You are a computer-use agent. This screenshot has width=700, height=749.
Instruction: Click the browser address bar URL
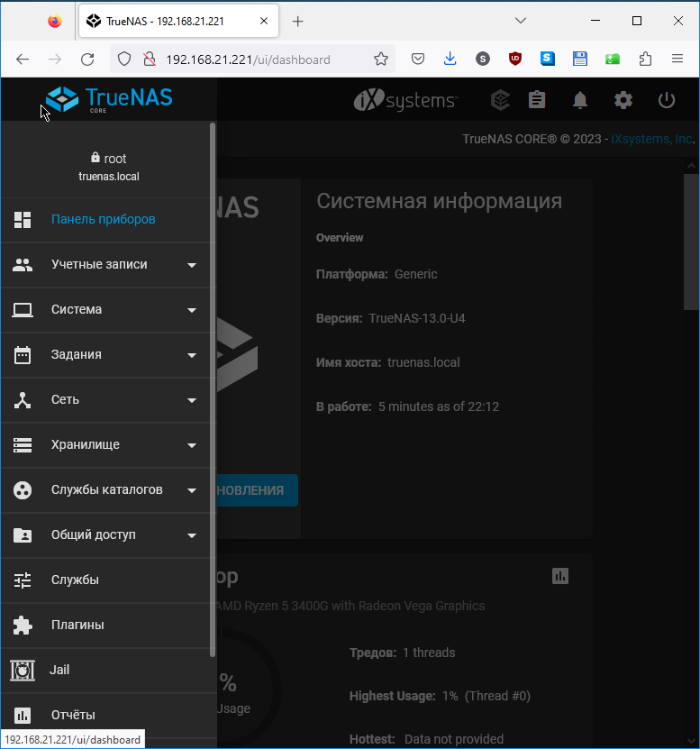point(248,59)
